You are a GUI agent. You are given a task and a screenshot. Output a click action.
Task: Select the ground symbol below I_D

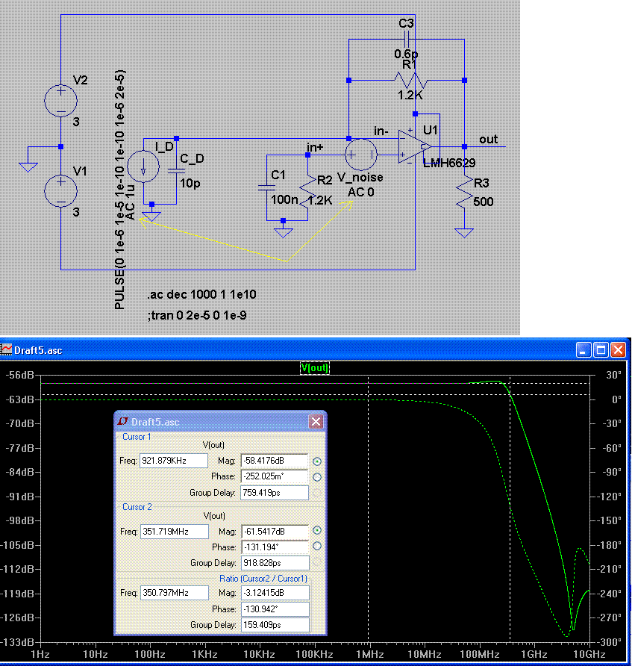(x=151, y=217)
